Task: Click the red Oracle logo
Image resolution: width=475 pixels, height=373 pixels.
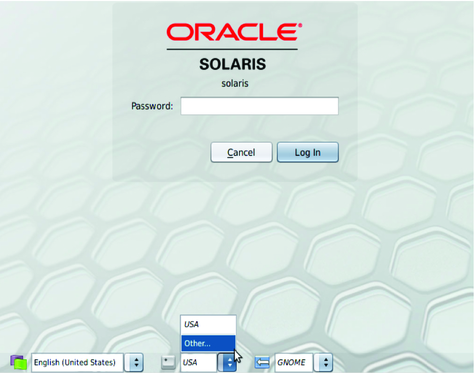Action: (234, 32)
